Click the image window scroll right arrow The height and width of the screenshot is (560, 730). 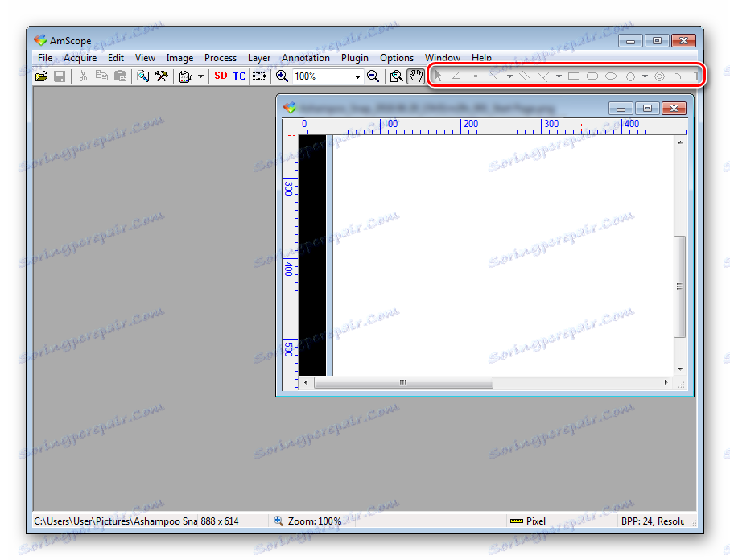(666, 383)
